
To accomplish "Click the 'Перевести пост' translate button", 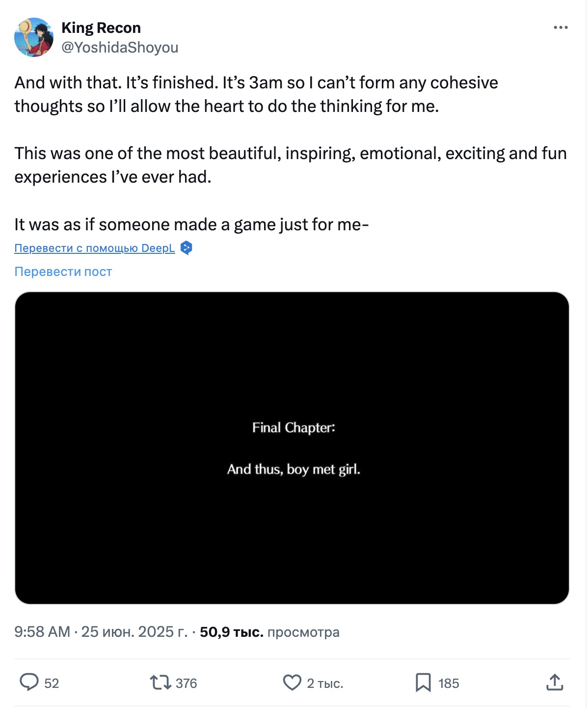I will [x=63, y=272].
